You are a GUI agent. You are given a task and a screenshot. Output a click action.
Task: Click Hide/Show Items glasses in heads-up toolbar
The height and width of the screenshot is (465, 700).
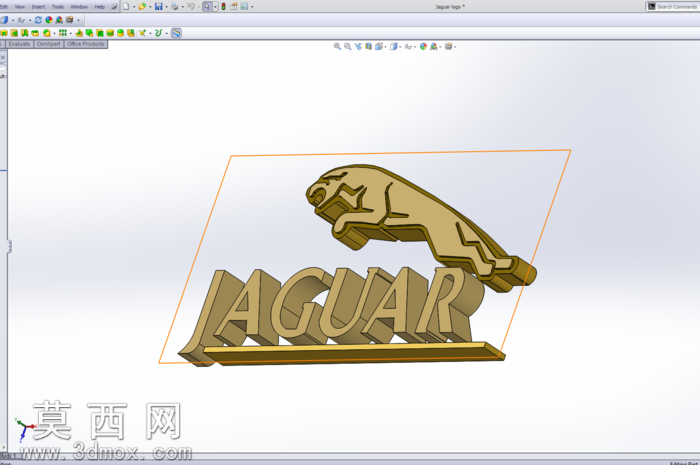pos(408,46)
